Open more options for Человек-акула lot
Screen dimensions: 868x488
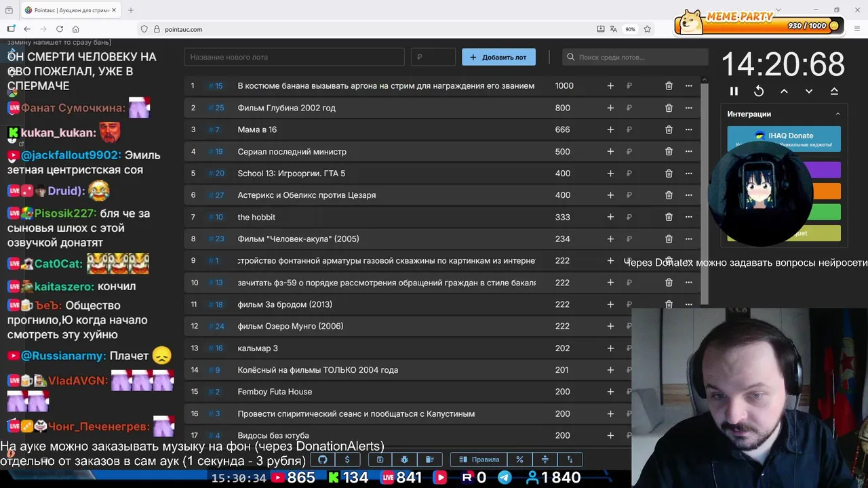tap(689, 239)
